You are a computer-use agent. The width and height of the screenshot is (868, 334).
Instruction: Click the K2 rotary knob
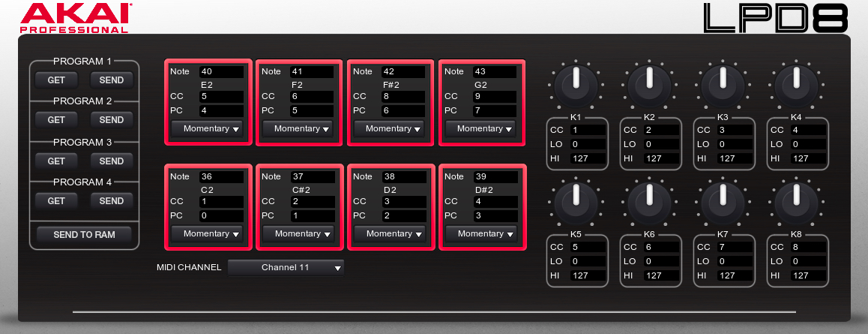point(649,83)
